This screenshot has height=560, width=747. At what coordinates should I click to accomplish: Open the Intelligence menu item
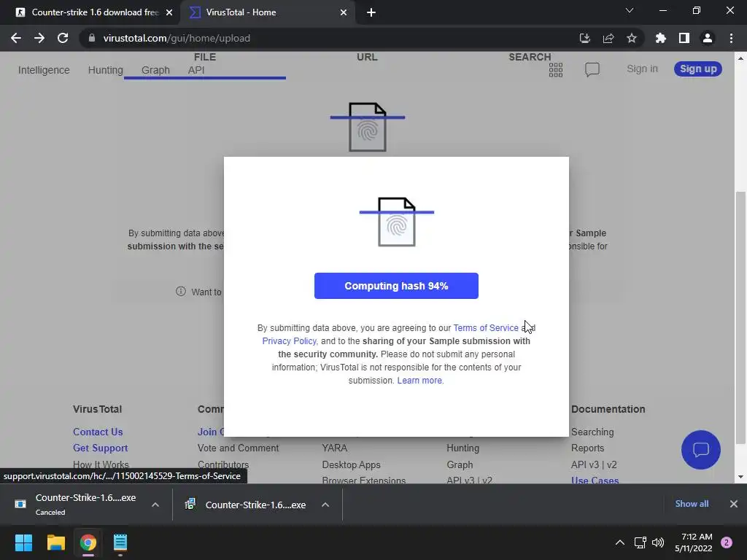[44, 70]
